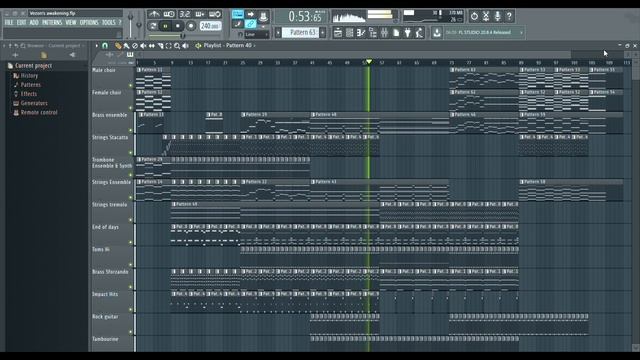Click the 240 tempo display
This screenshot has width=640, height=360.
point(211,26)
